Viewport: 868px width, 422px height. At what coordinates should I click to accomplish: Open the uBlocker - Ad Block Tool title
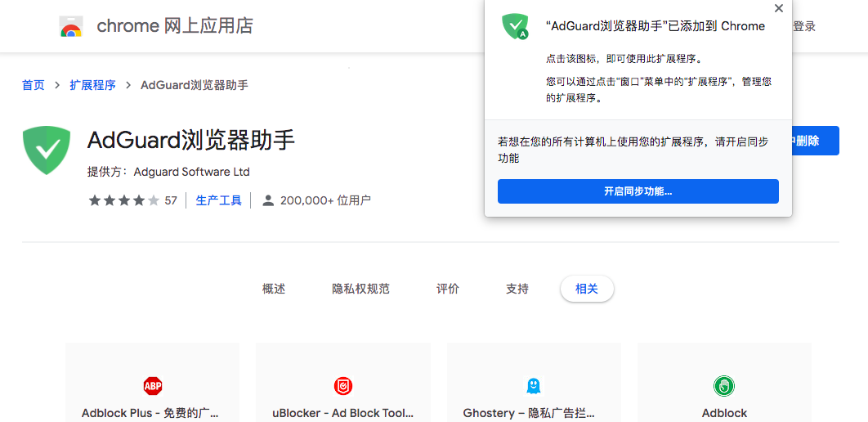pos(342,413)
